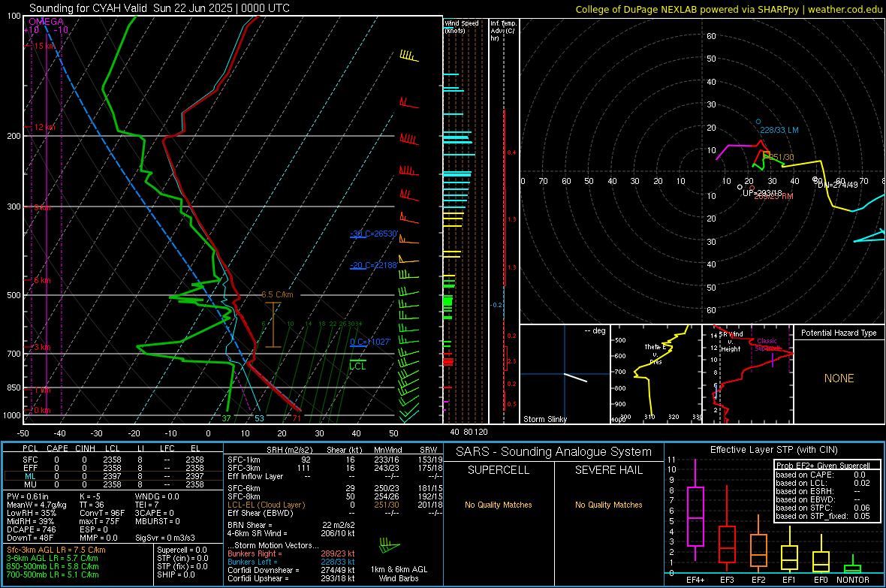The height and width of the screenshot is (588, 886).
Task: Click the Bunkers Right storm motion row
Action: [x=291, y=553]
